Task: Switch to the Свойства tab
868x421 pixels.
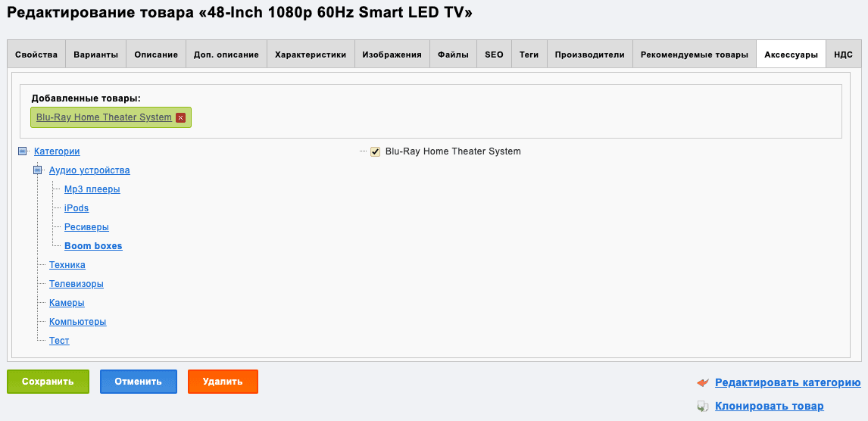Action: pos(36,55)
